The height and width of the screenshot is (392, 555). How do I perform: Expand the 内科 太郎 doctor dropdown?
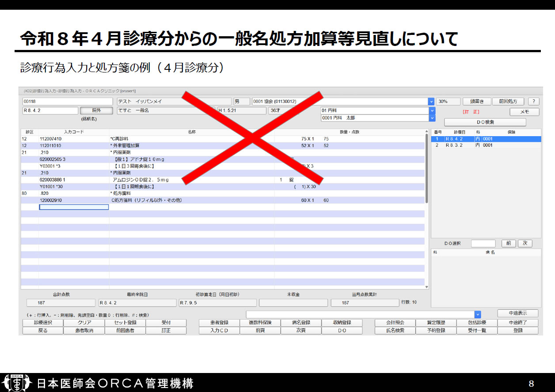(x=432, y=118)
